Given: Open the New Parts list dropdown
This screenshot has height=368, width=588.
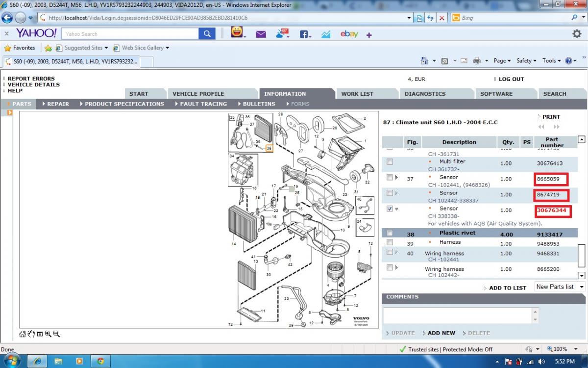Looking at the screenshot, I should coord(560,287).
